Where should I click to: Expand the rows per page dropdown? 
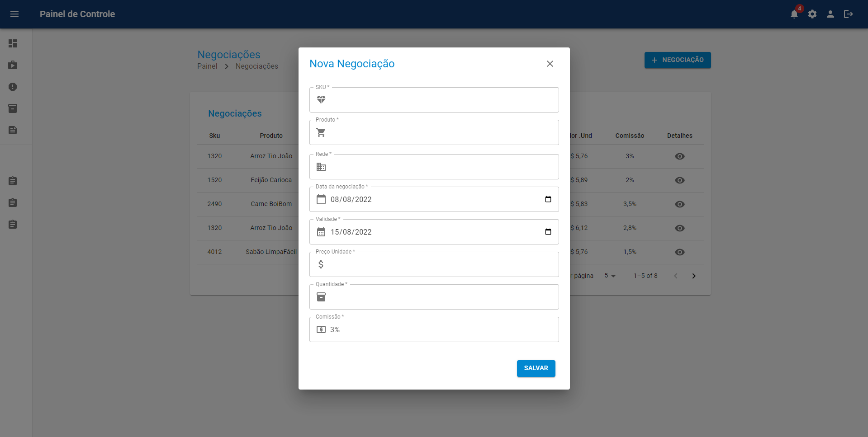coord(610,276)
